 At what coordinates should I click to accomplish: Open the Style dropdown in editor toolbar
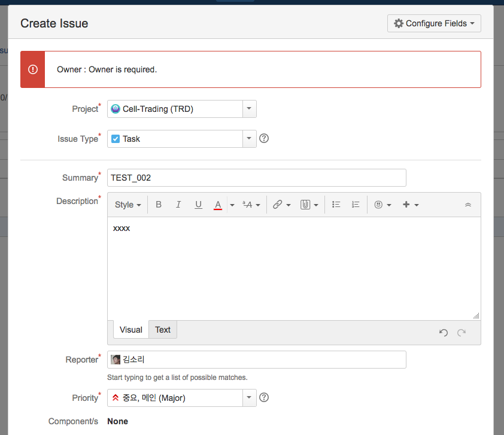click(x=128, y=205)
